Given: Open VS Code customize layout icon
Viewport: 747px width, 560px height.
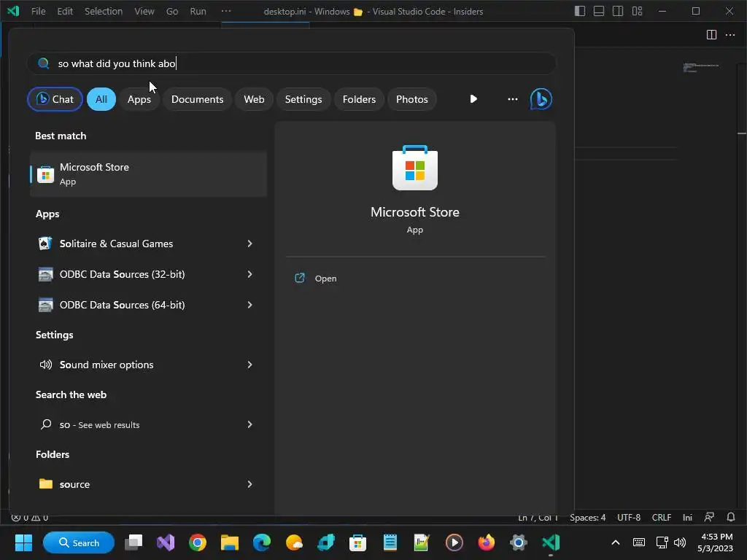Looking at the screenshot, I should coord(637,11).
